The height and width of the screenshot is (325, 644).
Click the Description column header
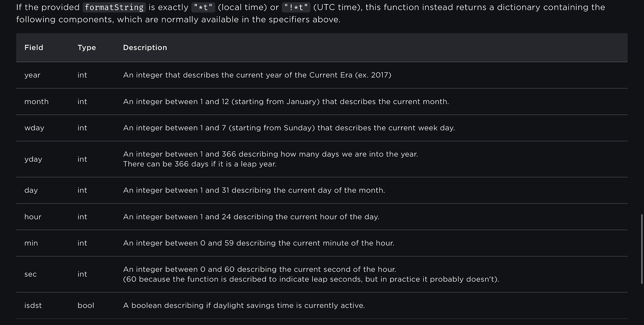[145, 48]
